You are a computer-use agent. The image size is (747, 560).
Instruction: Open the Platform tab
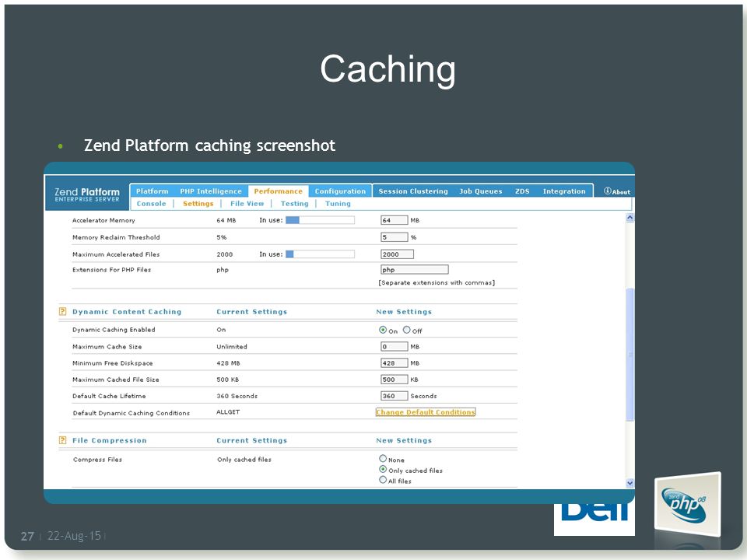click(152, 191)
